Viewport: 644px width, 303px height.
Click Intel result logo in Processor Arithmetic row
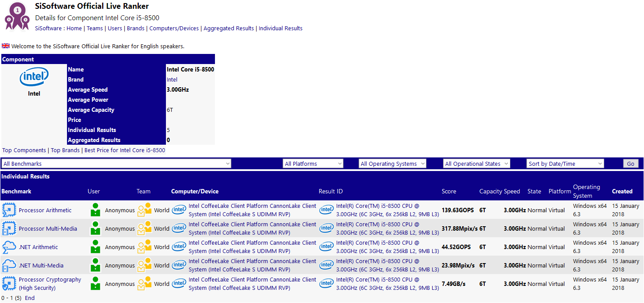pyautogui.click(x=327, y=210)
